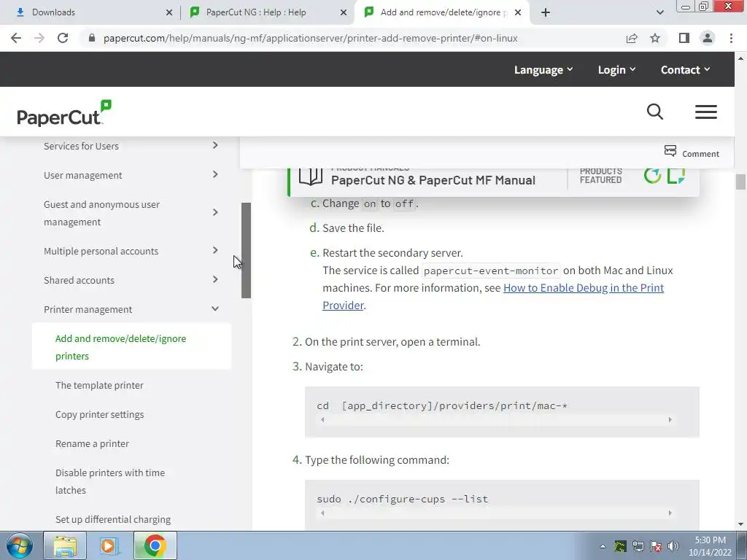
Task: Go back to the previous page
Action: pos(16,38)
